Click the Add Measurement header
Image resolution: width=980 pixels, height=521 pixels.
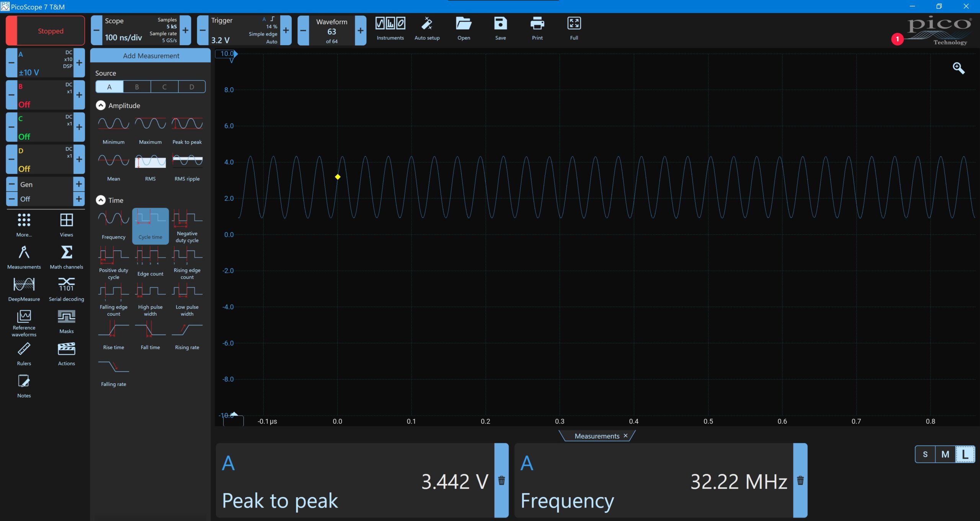tap(150, 56)
